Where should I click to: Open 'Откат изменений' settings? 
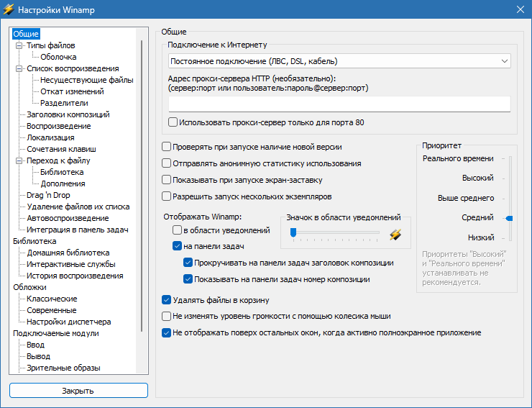tap(72, 91)
